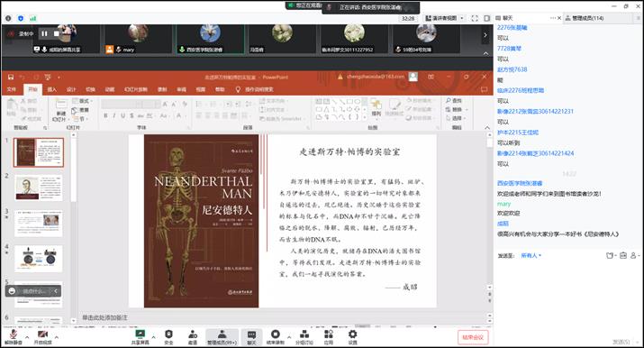Open the chat recipient dropdown (所有人)

tap(531, 255)
